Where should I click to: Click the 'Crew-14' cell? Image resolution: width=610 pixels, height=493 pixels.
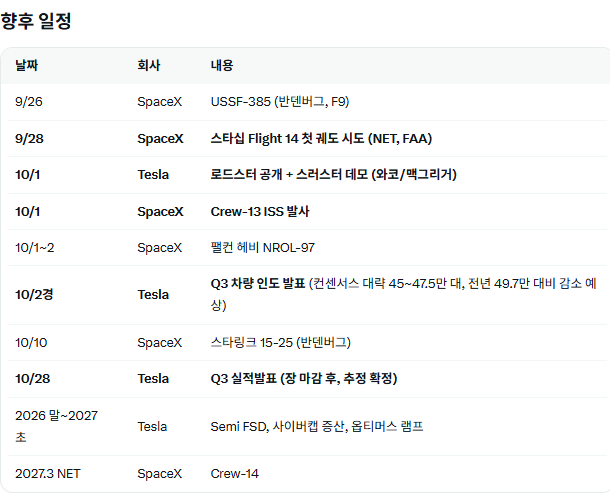(x=235, y=474)
